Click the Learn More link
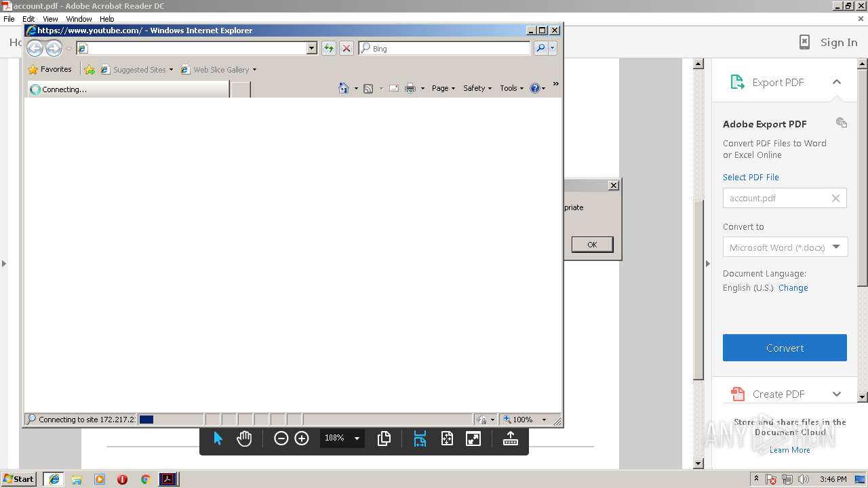The width and height of the screenshot is (868, 488). click(x=789, y=450)
